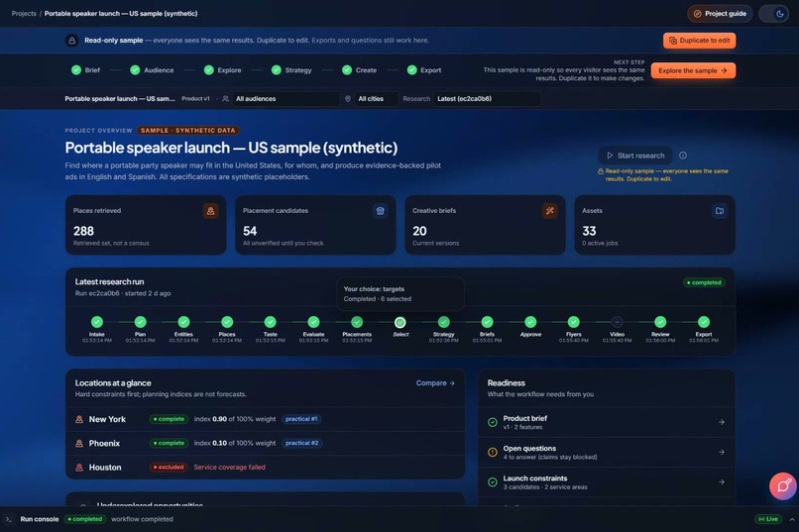Open the floating chat feedback button
This screenshot has width=799, height=532.
click(x=783, y=486)
